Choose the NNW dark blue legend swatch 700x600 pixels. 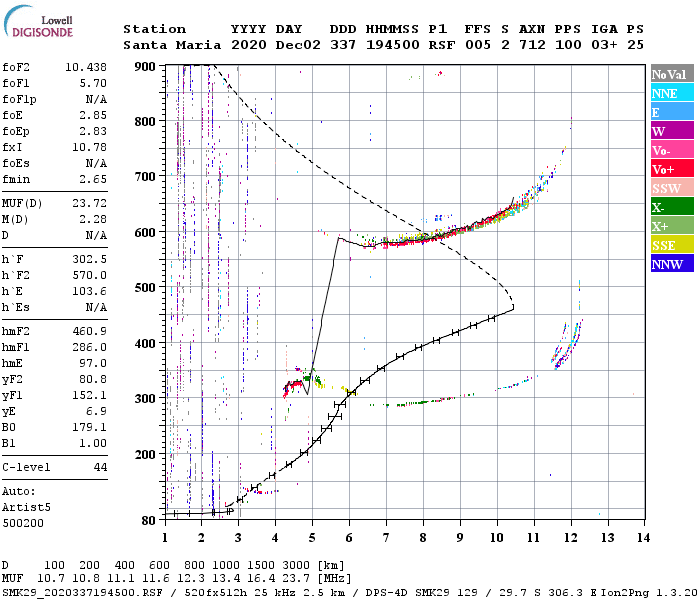pos(672,264)
